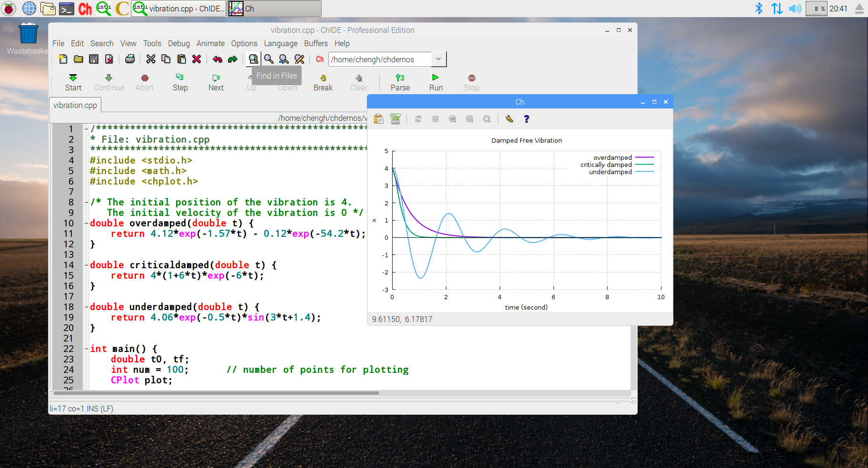
Task: Click the Save file floppy icon
Action: click(x=94, y=59)
